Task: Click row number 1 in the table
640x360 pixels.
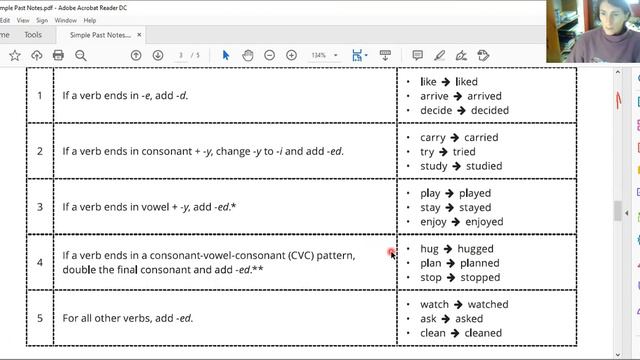Action: [40, 96]
